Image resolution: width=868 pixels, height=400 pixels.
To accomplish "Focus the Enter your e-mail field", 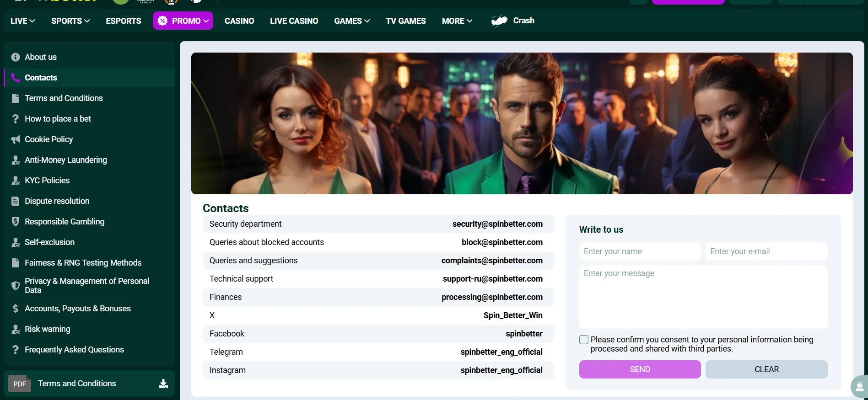I will pos(766,251).
